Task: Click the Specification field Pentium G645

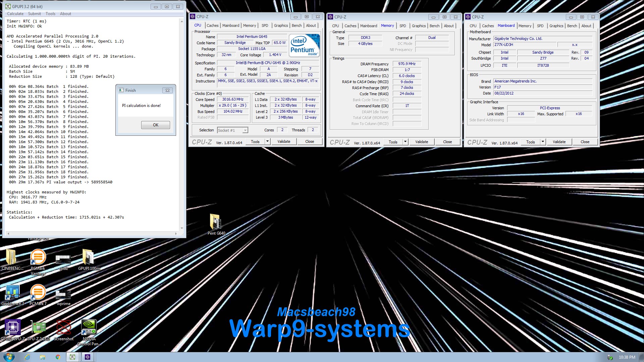Action: (268, 63)
